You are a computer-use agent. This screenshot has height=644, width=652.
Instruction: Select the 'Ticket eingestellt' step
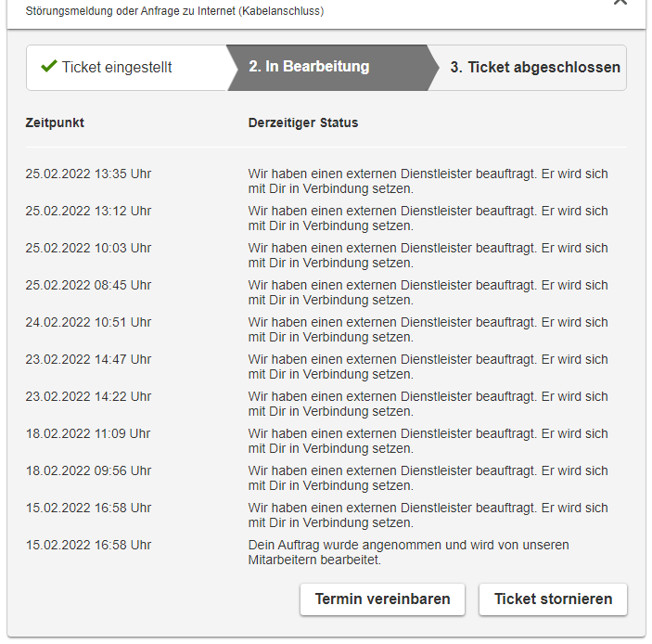117,68
